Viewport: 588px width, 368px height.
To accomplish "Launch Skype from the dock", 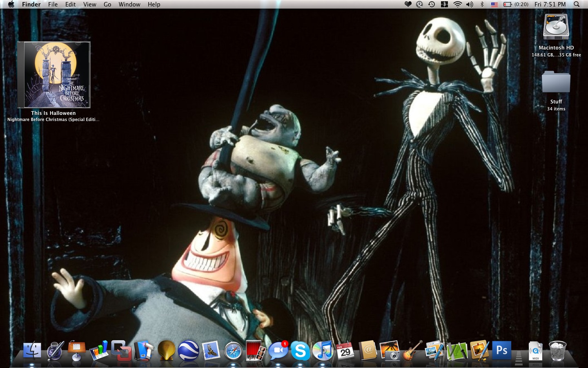I will [300, 351].
